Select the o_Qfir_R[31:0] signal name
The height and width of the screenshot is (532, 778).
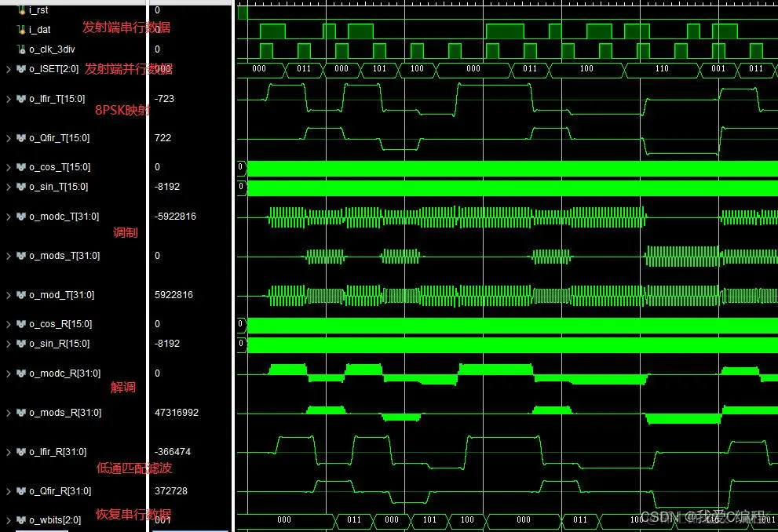(60, 491)
